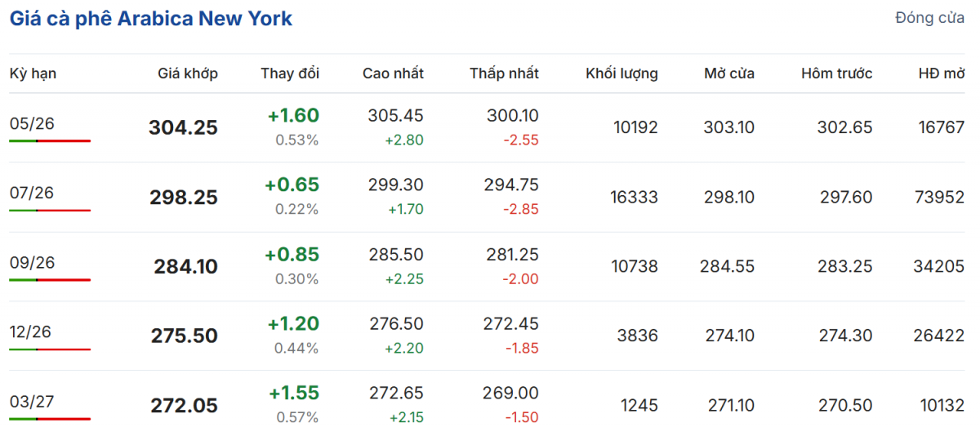Click the 'Mở cửa' column header
The width and height of the screenshot is (980, 436).
(x=729, y=73)
